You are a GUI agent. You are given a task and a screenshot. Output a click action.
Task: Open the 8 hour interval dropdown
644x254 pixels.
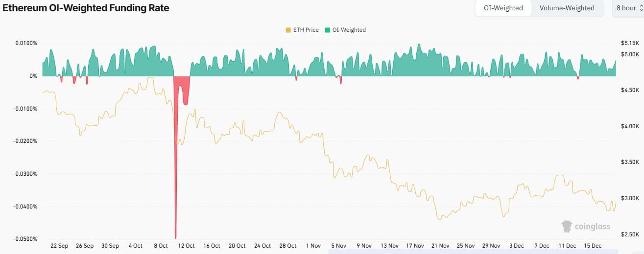tap(628, 8)
